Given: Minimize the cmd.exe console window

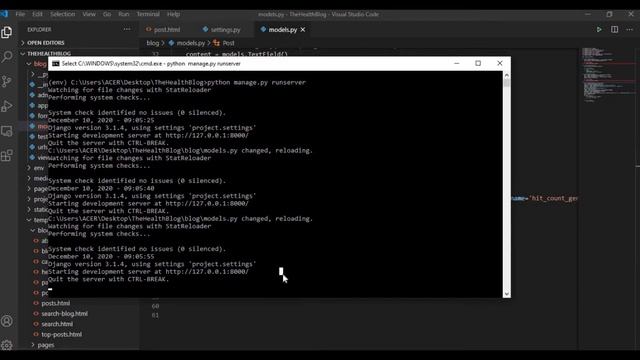Looking at the screenshot, I should point(457,63).
